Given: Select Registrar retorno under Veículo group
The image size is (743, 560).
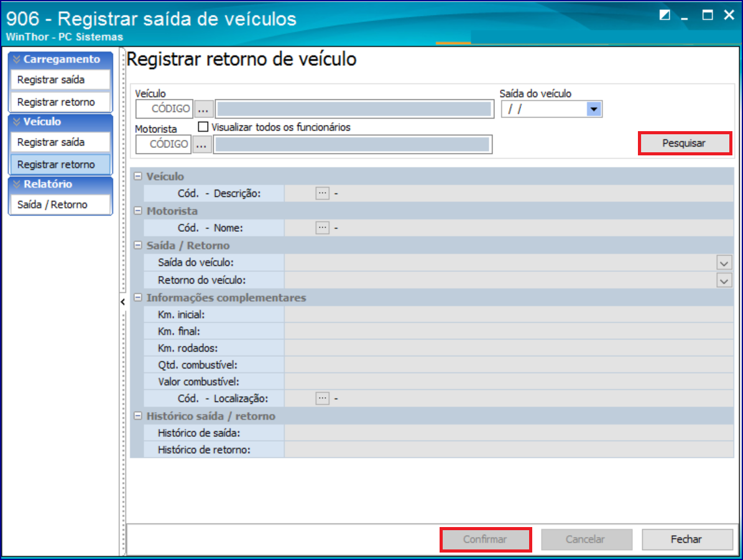Looking at the screenshot, I should 60,165.
